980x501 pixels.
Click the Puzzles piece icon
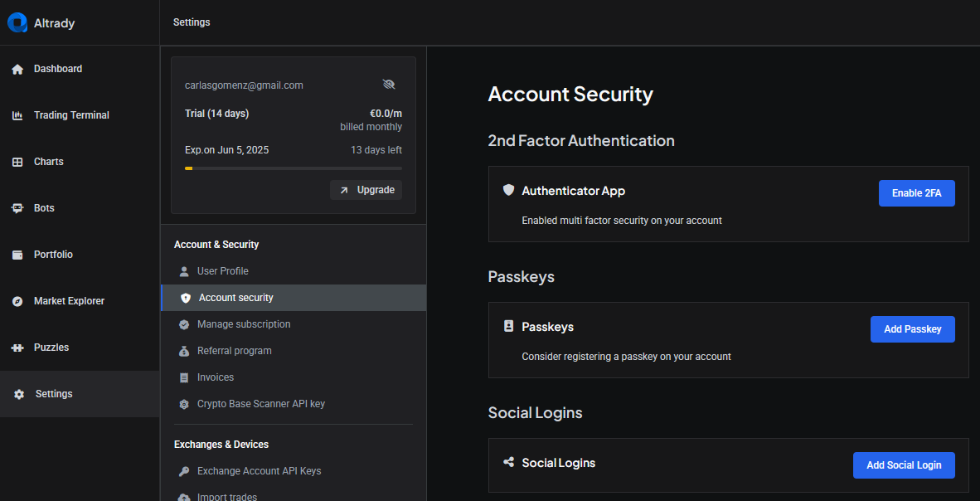pyautogui.click(x=17, y=348)
